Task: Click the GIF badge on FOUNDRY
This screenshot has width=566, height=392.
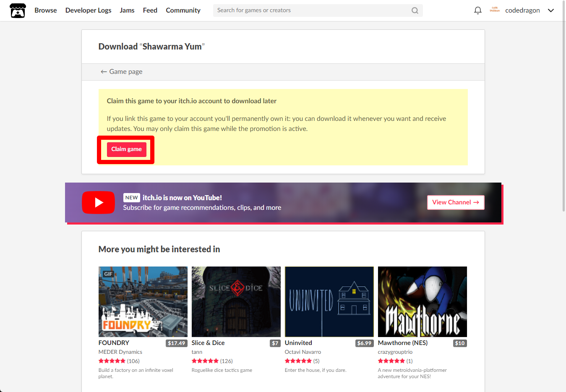Action: 108,274
